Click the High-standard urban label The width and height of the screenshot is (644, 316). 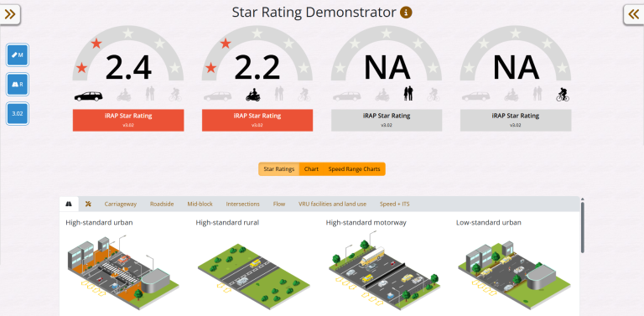(99, 222)
